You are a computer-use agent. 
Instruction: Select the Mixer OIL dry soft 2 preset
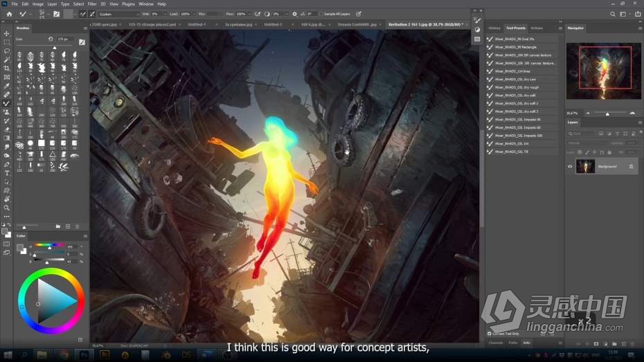[521, 103]
